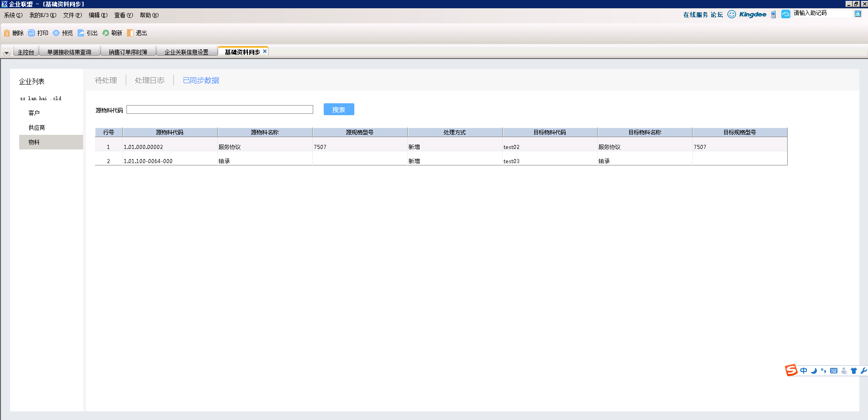Refresh the list with 刷新 icon
The height and width of the screenshot is (420, 868).
pos(105,33)
